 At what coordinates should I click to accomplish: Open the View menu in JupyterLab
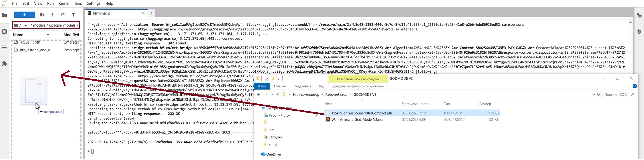(x=38, y=3)
